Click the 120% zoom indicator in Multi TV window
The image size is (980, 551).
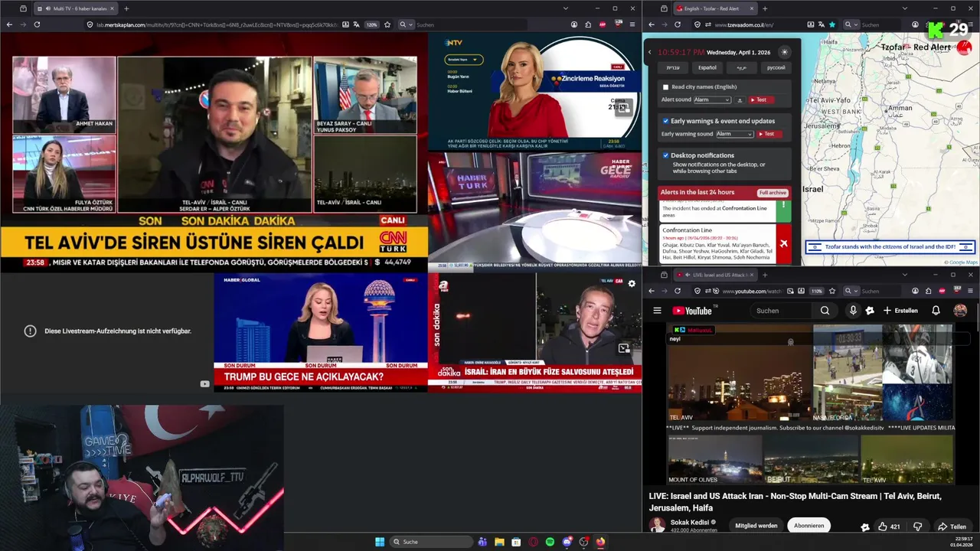(371, 24)
